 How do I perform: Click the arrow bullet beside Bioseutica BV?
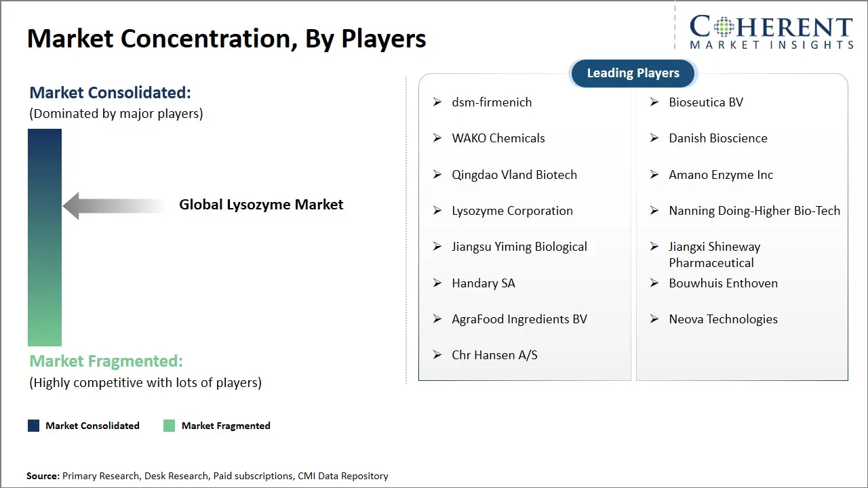coord(654,102)
